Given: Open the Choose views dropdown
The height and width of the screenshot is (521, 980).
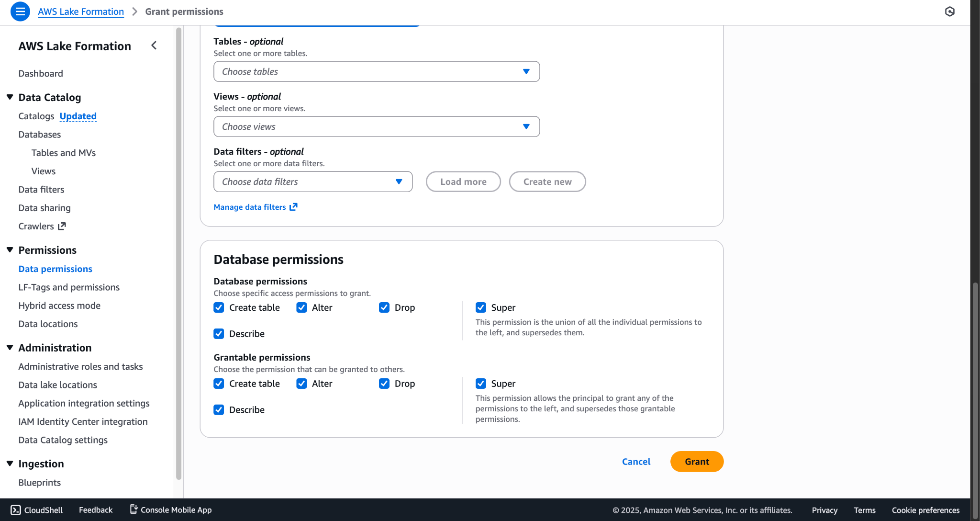Looking at the screenshot, I should pyautogui.click(x=377, y=126).
